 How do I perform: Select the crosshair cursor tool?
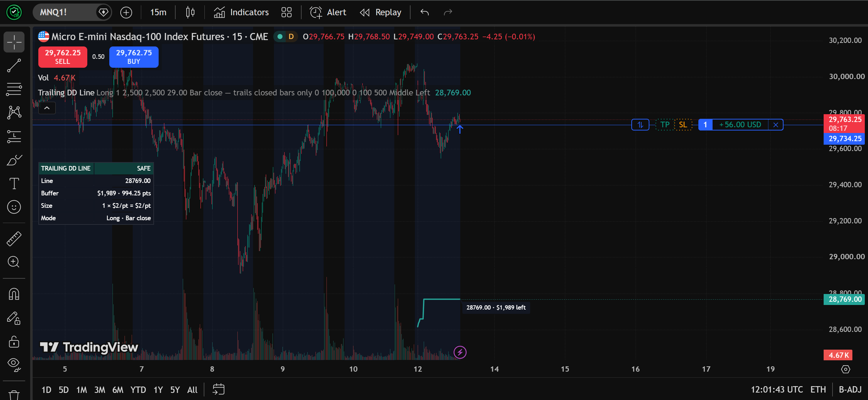pyautogui.click(x=14, y=42)
